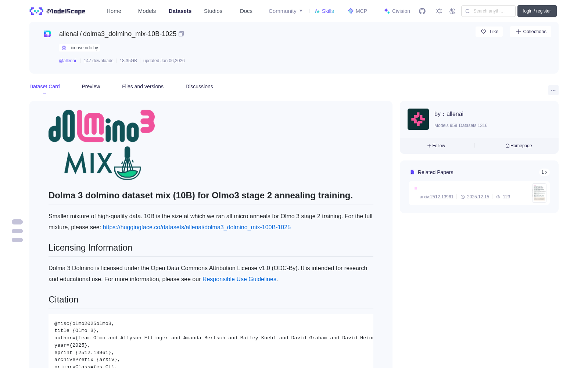Viewport: 588px width, 368px height.
Task: Click the middle floating sidebar pill
Action: click(17, 231)
